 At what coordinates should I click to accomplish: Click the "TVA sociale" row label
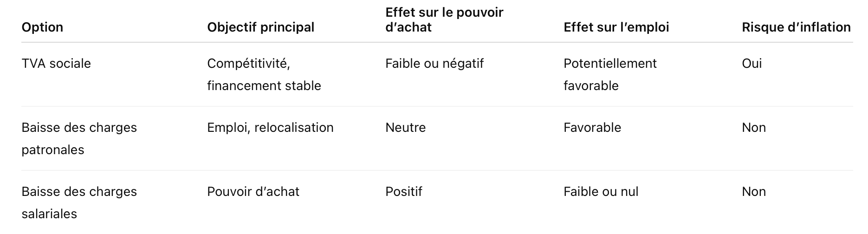[x=56, y=64]
